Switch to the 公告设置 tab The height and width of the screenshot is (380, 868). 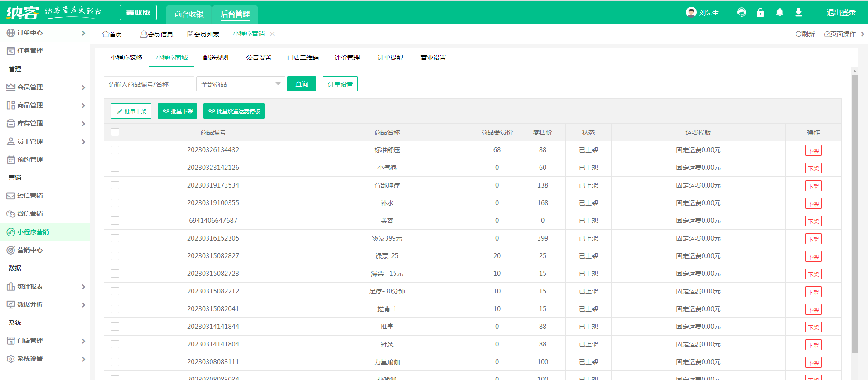click(x=259, y=58)
